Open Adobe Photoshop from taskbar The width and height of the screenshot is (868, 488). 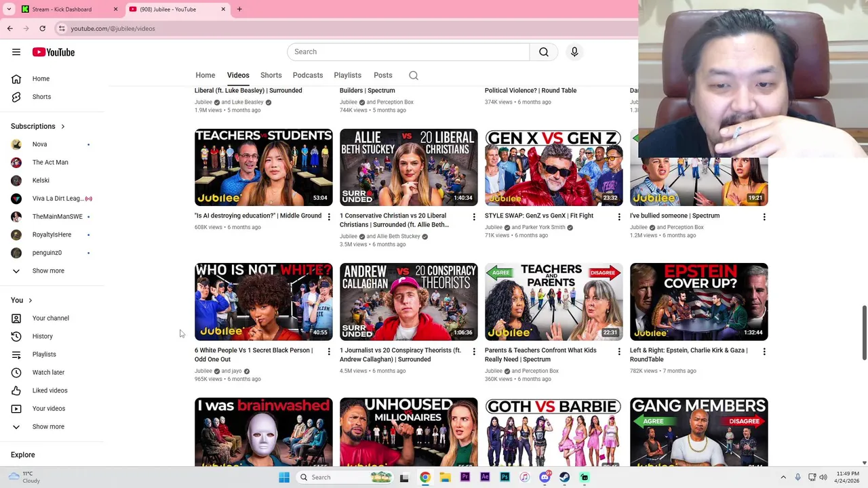[x=505, y=477]
